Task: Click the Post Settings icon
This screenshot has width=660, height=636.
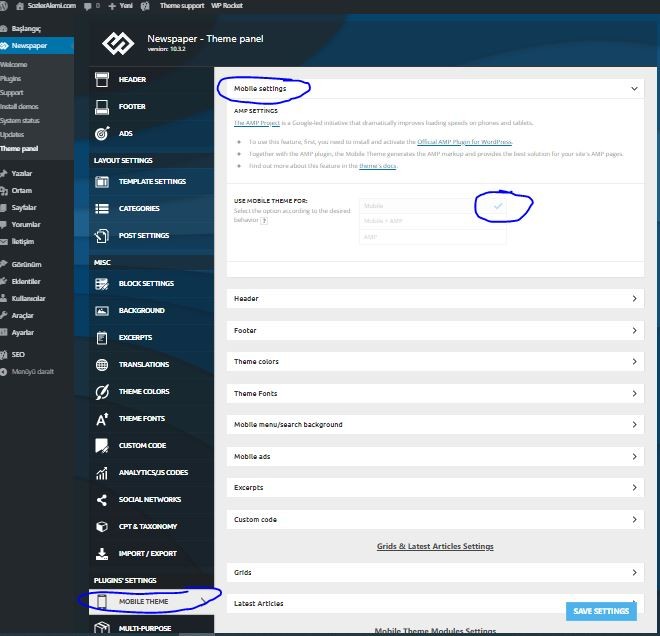Action: click(x=102, y=236)
